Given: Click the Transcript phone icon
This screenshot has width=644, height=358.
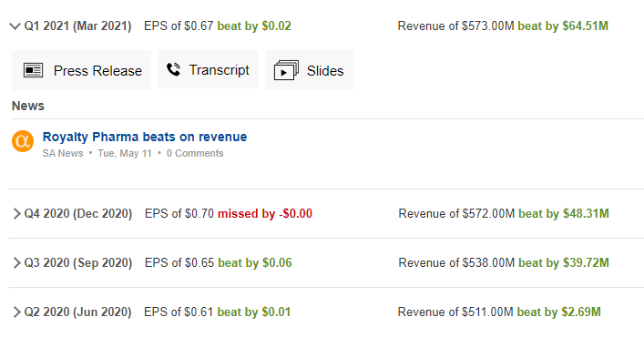Looking at the screenshot, I should (173, 69).
